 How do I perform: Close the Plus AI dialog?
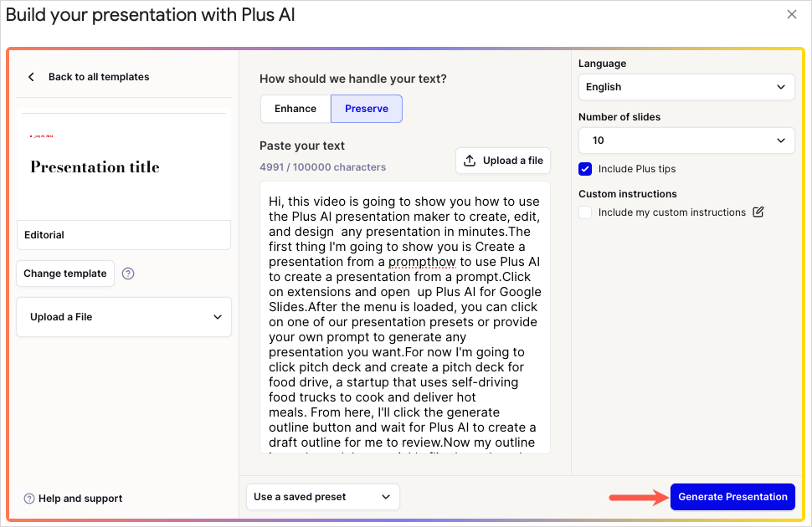coord(791,14)
